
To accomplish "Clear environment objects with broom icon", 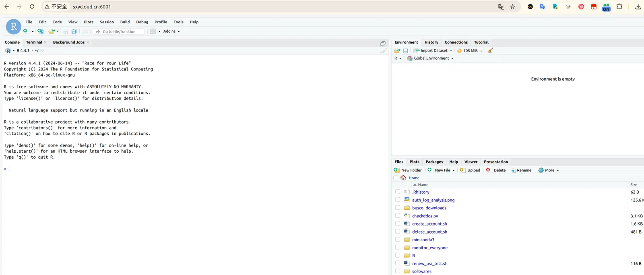I will (490, 51).
